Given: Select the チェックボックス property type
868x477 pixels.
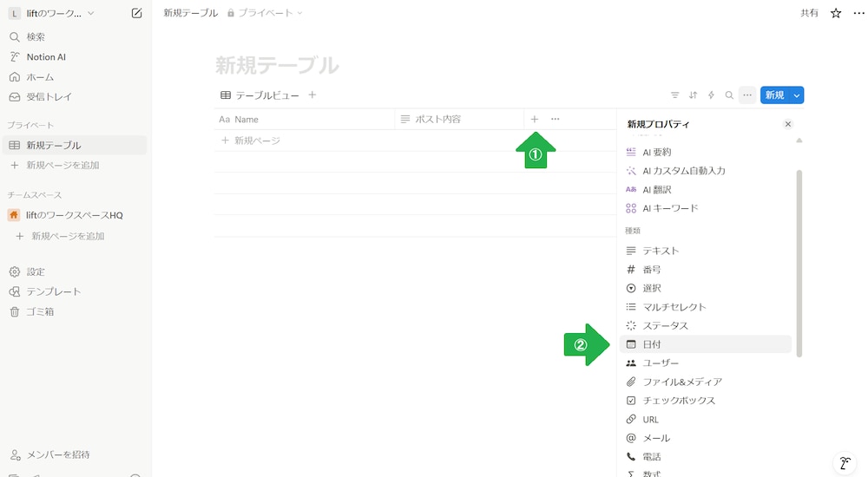Looking at the screenshot, I should (705, 401).
